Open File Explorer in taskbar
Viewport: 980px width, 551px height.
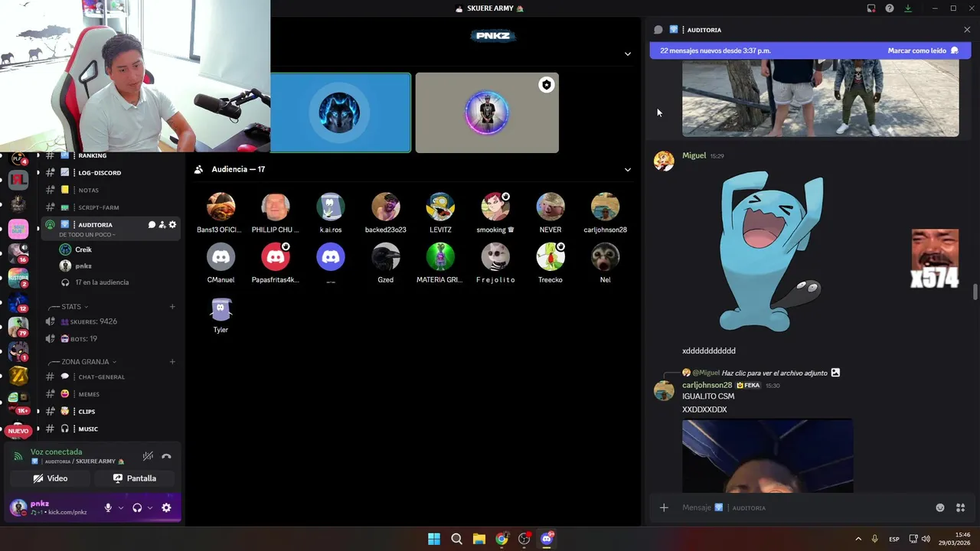(479, 539)
